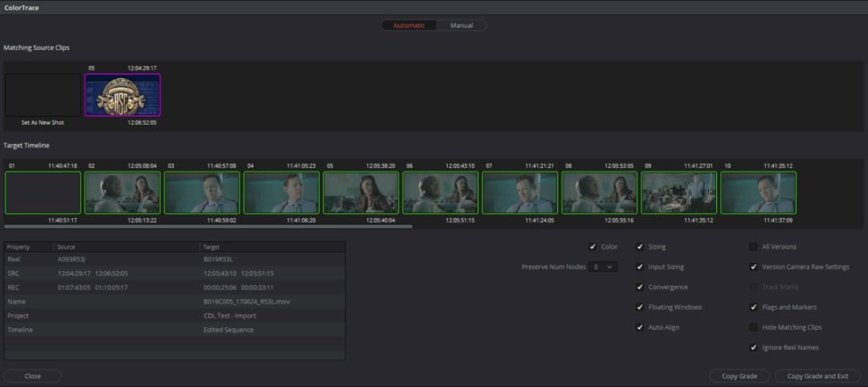Uncheck the Flags and Markers checkbox

[753, 307]
